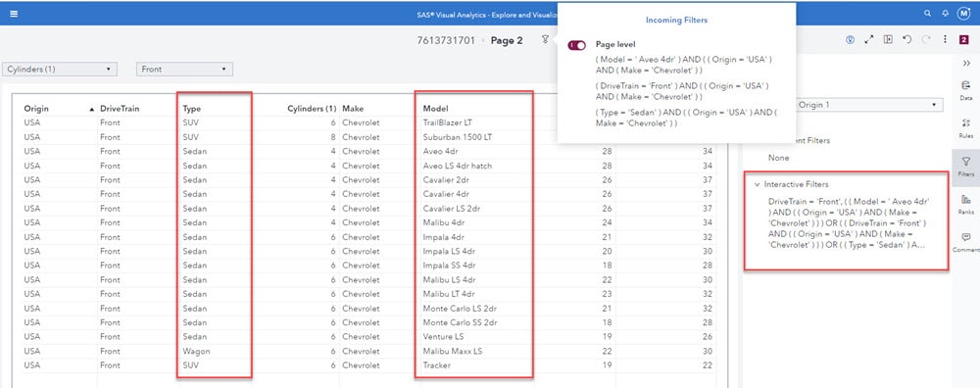Open the notifications bell
Image resolution: width=980 pixels, height=388 pixels.
point(945,13)
